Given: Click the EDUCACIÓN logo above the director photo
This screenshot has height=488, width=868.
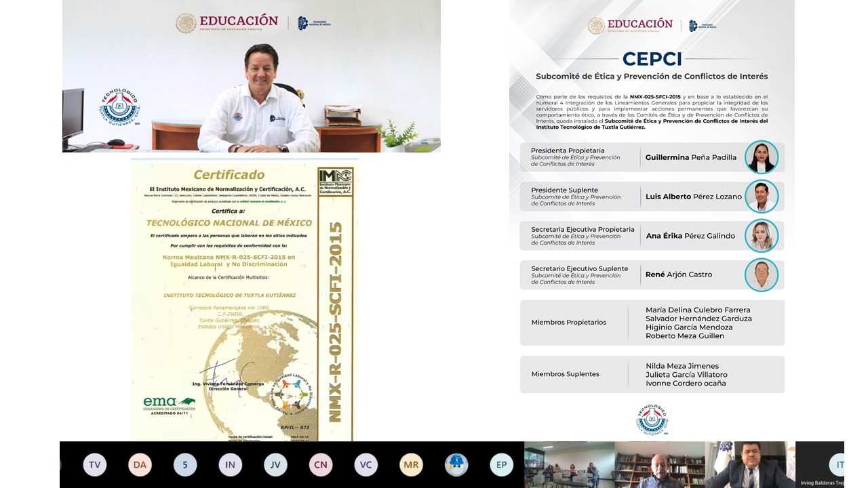Looking at the screenshot, I should [x=227, y=23].
